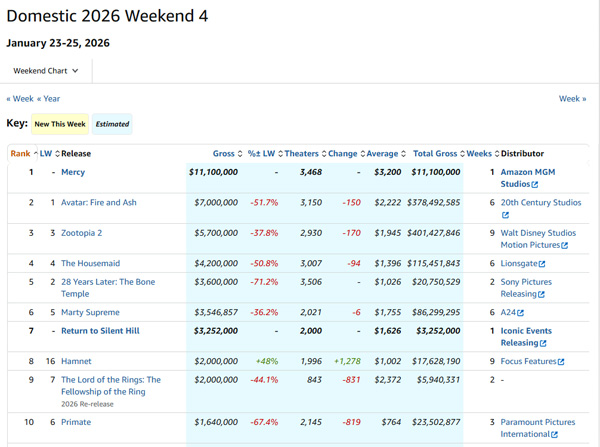Click external link icon next to Lionsgate
This screenshot has height=447, width=600.
pos(542,264)
